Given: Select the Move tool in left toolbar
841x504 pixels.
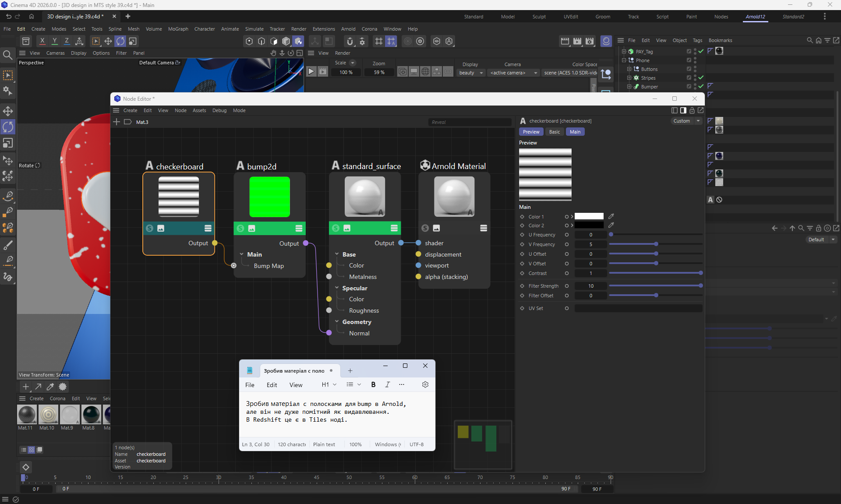Looking at the screenshot, I should (x=8, y=111).
